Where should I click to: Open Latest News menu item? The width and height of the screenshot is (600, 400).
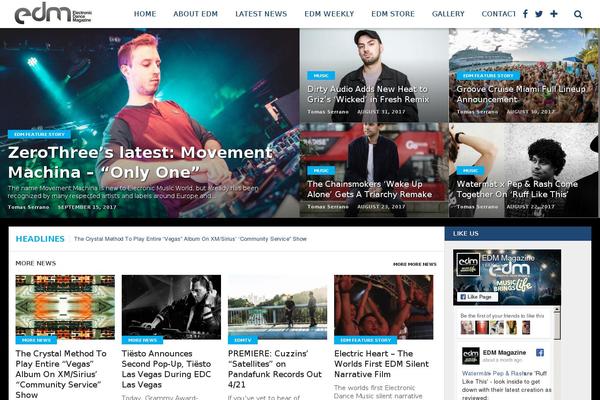click(x=261, y=14)
